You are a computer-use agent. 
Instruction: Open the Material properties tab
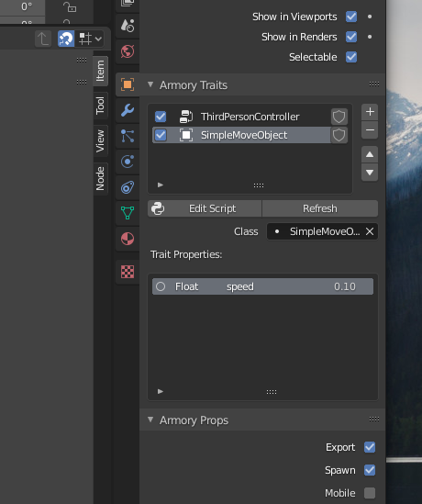[x=128, y=239]
